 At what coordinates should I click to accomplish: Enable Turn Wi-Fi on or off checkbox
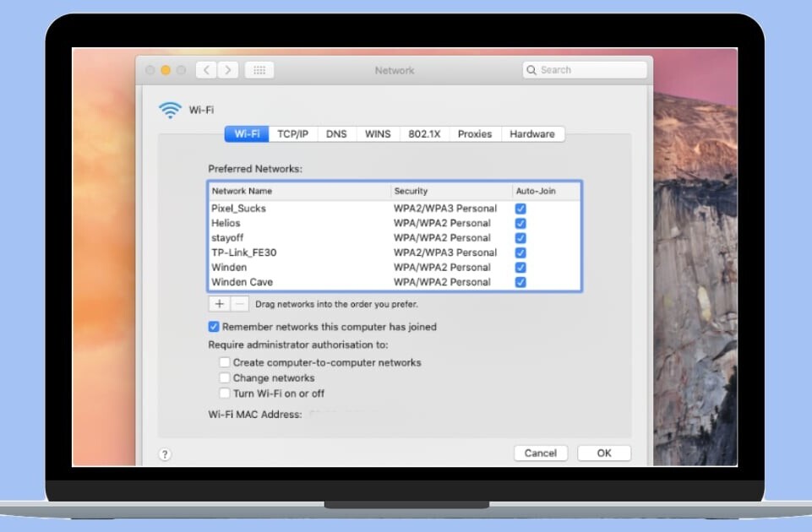pyautogui.click(x=225, y=394)
